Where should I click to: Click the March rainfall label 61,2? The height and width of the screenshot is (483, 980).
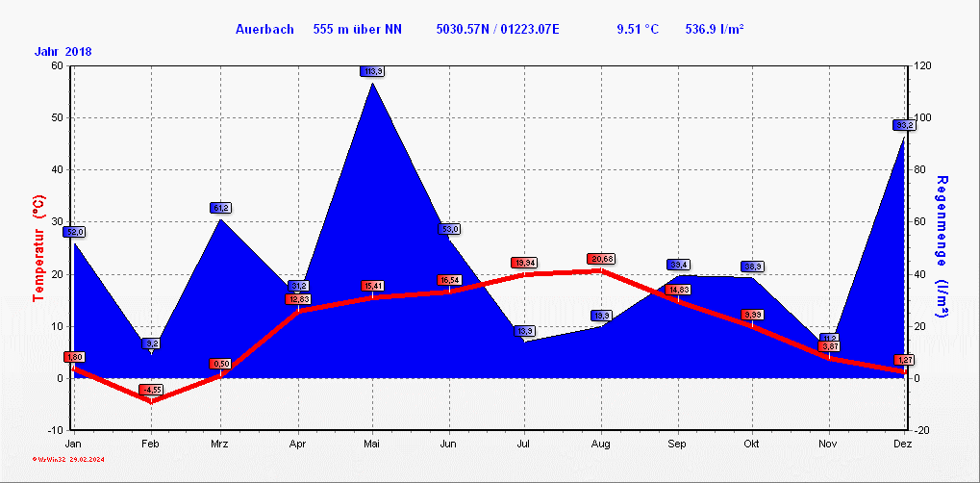coord(220,208)
